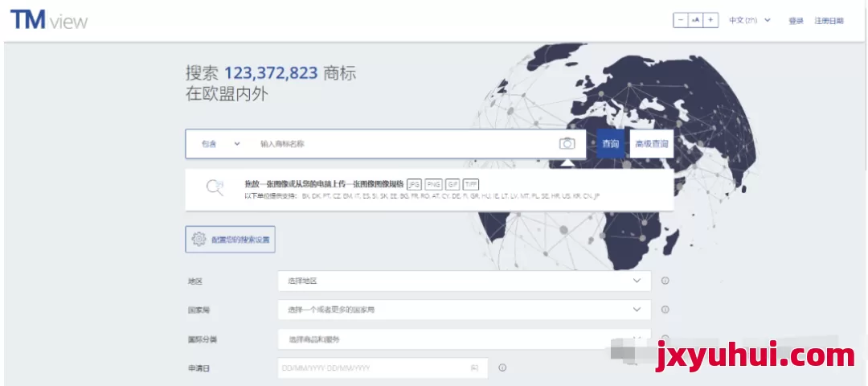Expand the 选择地区 region dropdown

click(x=465, y=281)
